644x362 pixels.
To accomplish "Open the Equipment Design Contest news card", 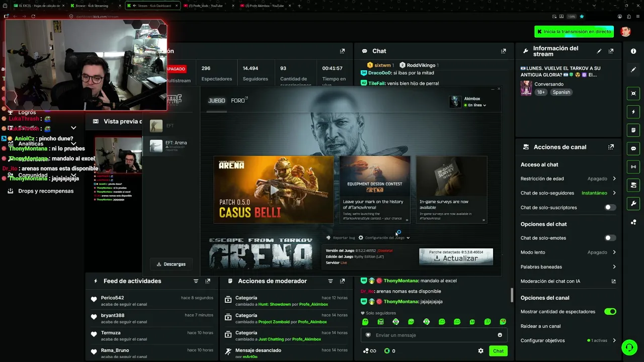I will coord(375,190).
